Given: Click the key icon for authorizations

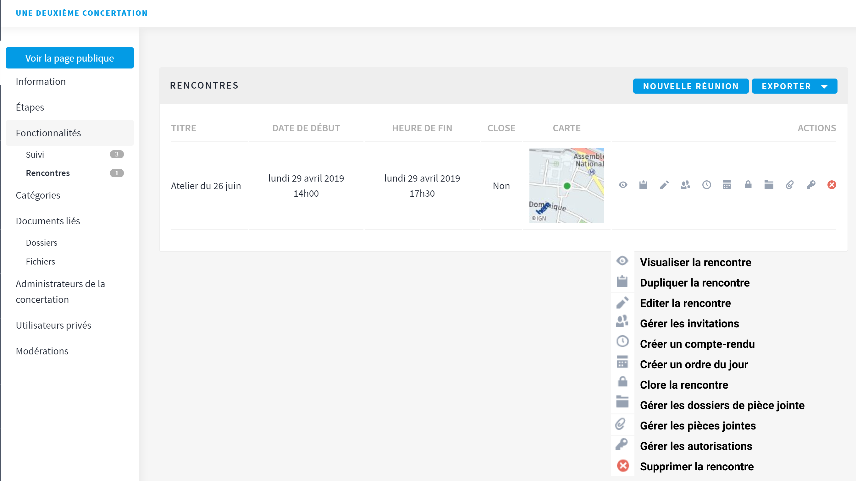Looking at the screenshot, I should (x=811, y=185).
